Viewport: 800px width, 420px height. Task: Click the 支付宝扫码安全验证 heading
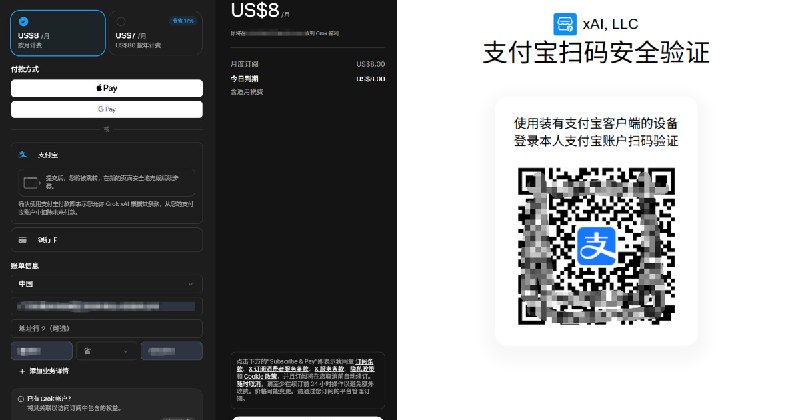pyautogui.click(x=596, y=53)
